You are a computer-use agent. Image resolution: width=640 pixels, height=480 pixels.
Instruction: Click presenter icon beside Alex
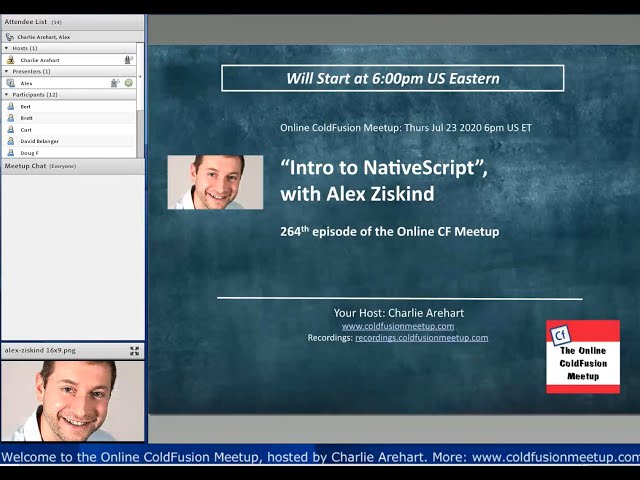(11, 83)
